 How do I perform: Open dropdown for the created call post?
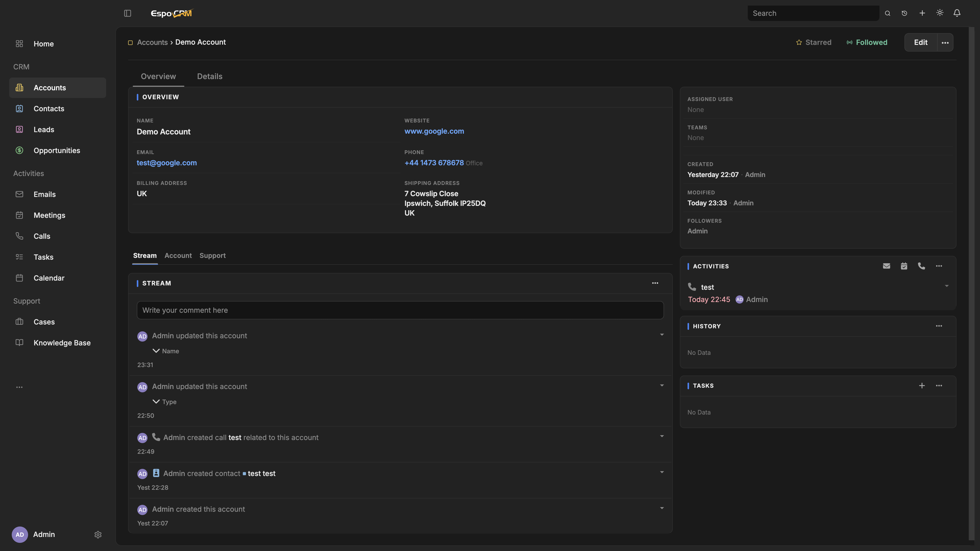pyautogui.click(x=662, y=436)
